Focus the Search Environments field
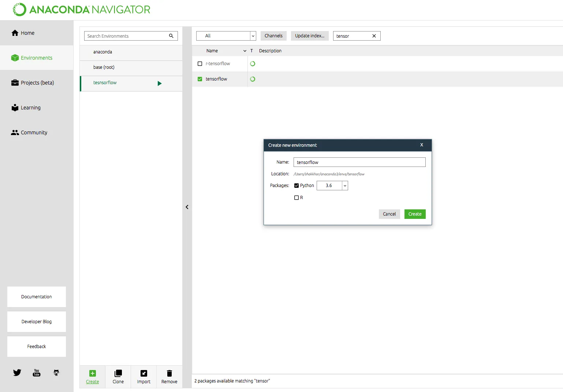563x392 pixels. (131, 36)
